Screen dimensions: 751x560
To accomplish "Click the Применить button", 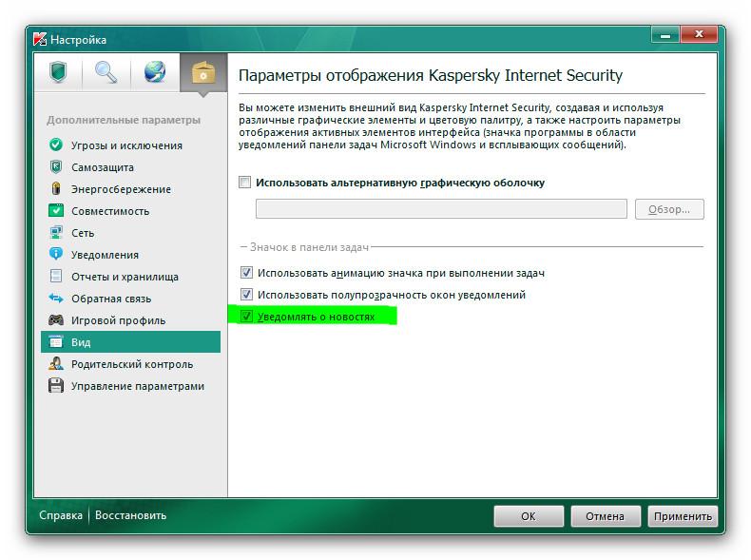I will [683, 516].
